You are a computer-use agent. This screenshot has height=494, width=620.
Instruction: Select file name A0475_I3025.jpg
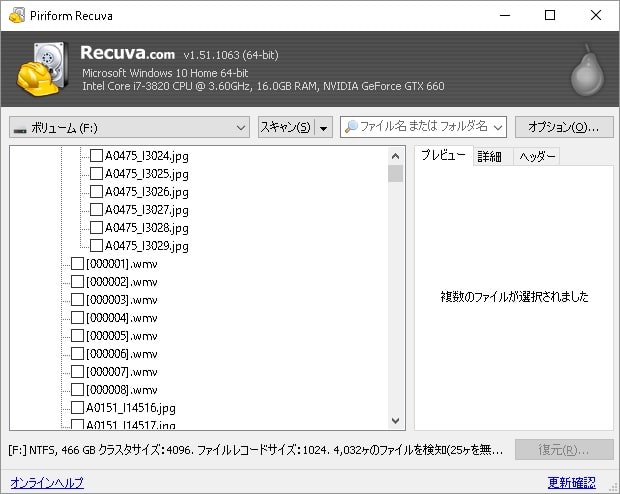pos(147,174)
